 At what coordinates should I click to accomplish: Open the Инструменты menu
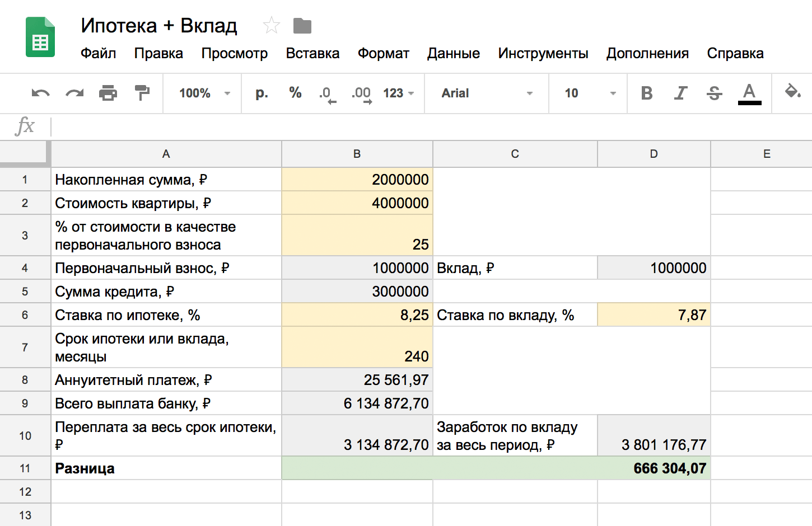[543, 53]
